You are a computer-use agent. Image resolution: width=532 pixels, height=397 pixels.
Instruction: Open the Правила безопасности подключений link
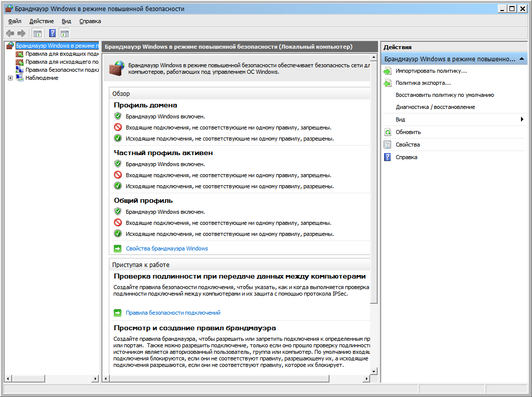click(x=173, y=313)
